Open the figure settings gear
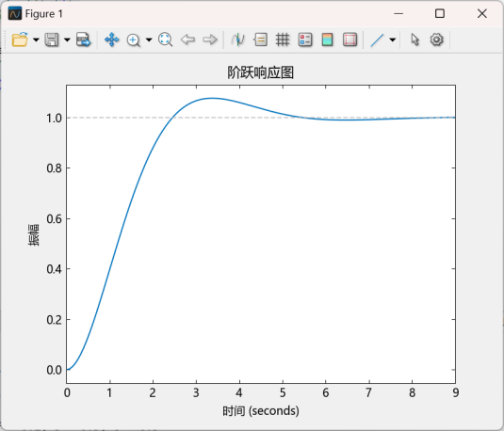The image size is (504, 431). 436,40
